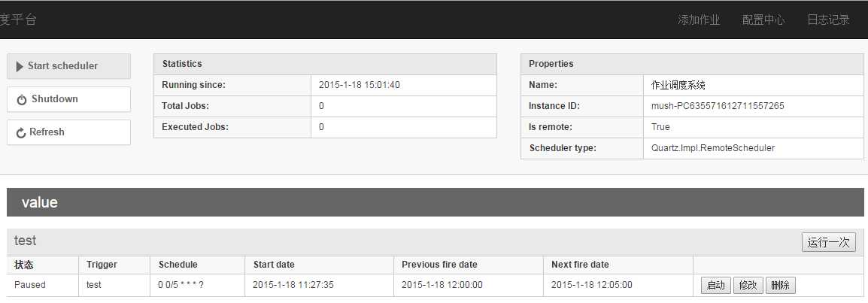868x303 pixels.
Task: Hit the Refresh circular arrow icon
Action: [21, 133]
